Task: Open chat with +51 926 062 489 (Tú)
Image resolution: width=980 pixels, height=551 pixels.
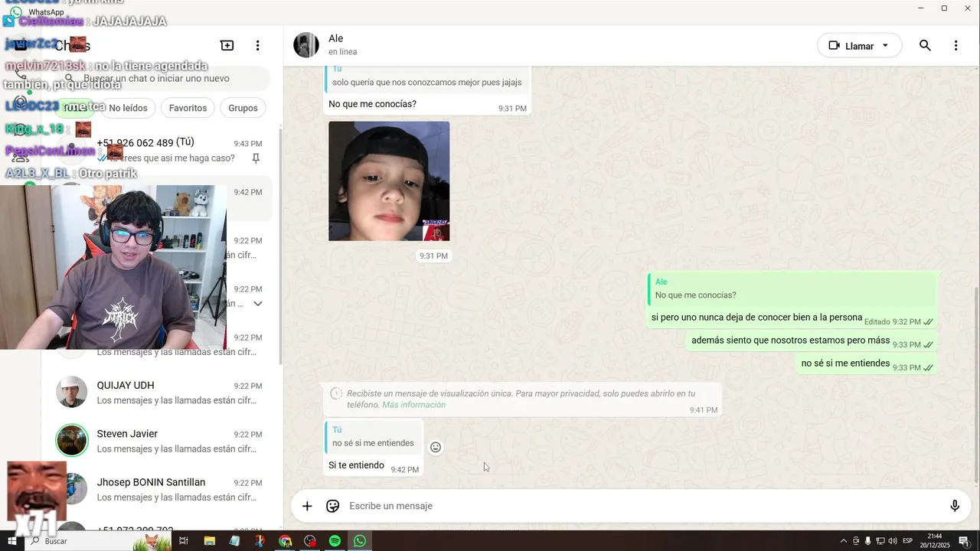Action: (164, 150)
